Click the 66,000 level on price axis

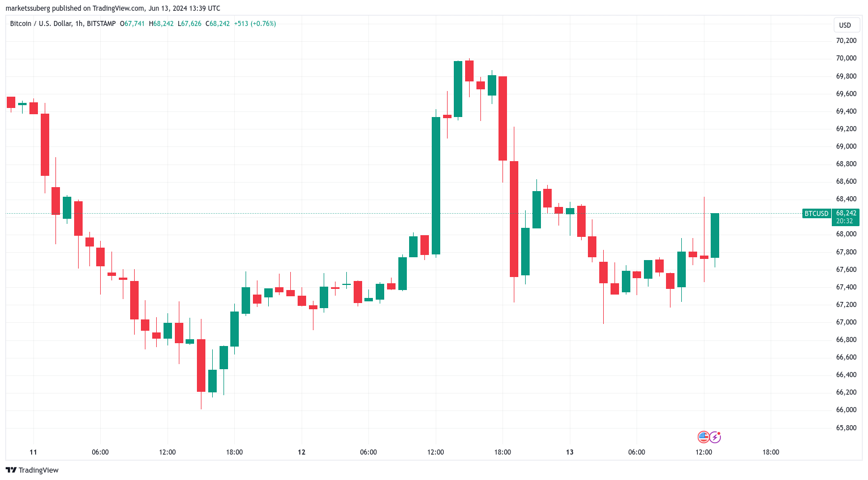[846, 410]
